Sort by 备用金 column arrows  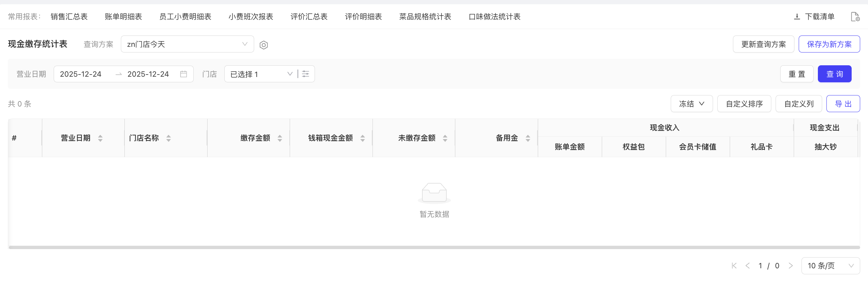528,138
